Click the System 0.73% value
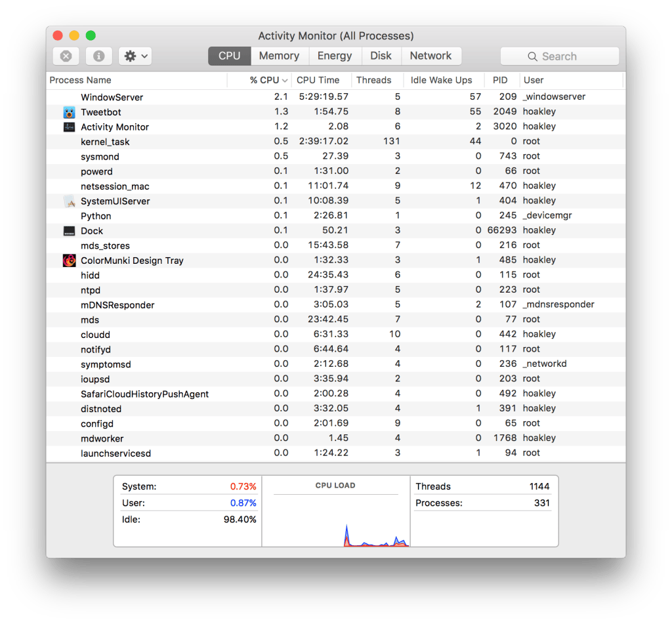 click(x=243, y=486)
